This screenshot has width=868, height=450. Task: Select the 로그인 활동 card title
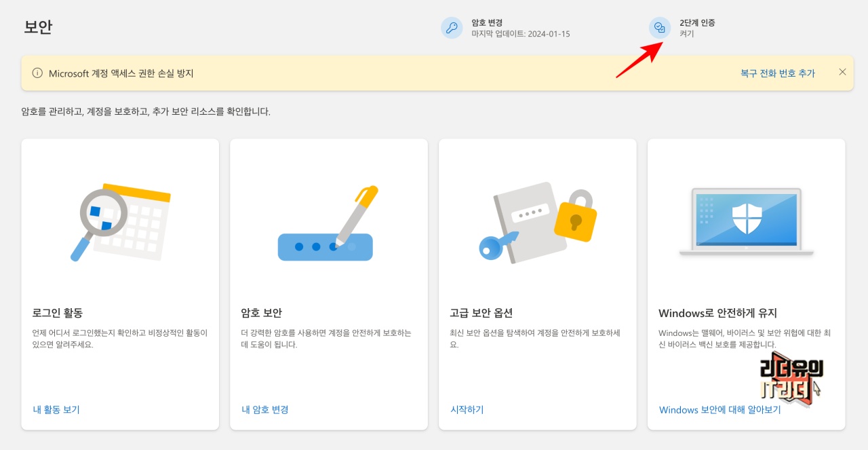point(57,313)
